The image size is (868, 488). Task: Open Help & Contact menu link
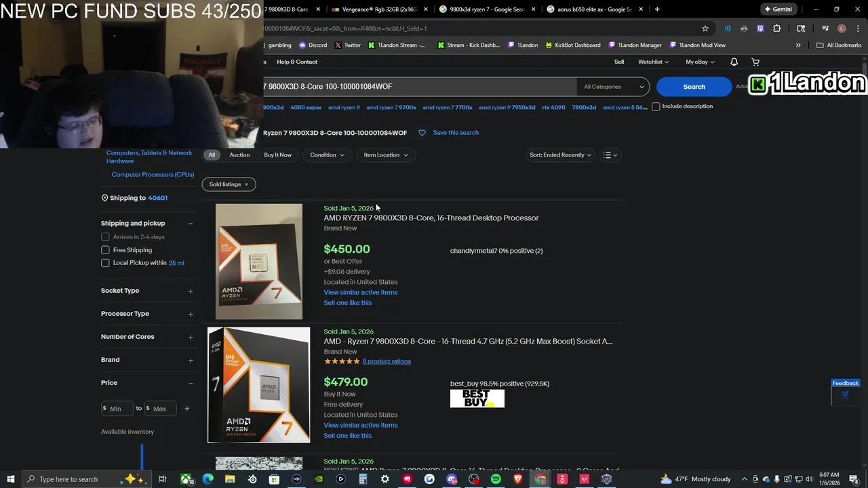click(x=297, y=62)
